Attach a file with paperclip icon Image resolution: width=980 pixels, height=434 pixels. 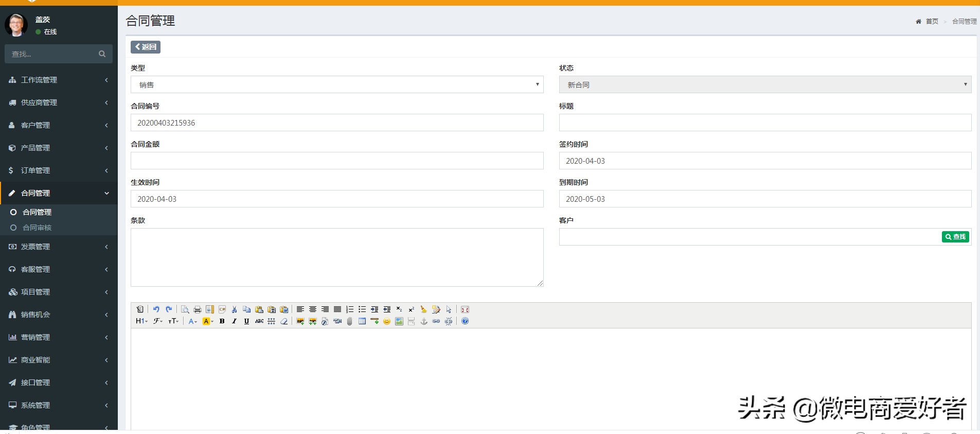pyautogui.click(x=350, y=321)
